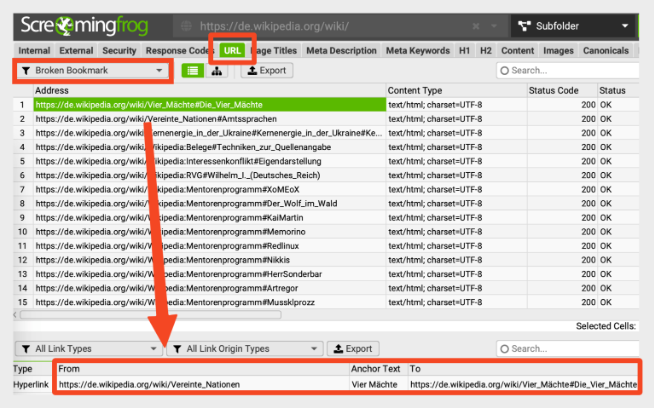Select row Kernenergie_in_der_Ukraine address
Image resolution: width=654 pixels, height=408 pixels.
point(209,133)
